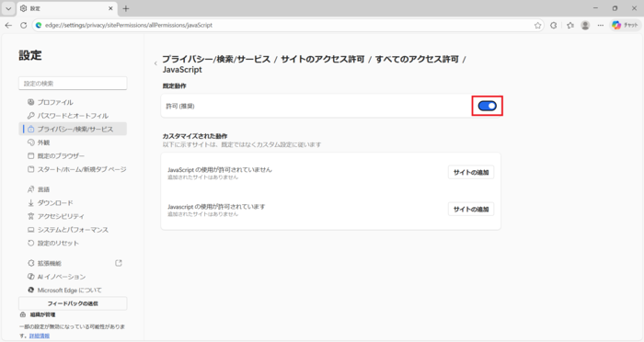The height and width of the screenshot is (342, 644).
Task: Open プロファイル settings in sidebar
Action: point(73,102)
